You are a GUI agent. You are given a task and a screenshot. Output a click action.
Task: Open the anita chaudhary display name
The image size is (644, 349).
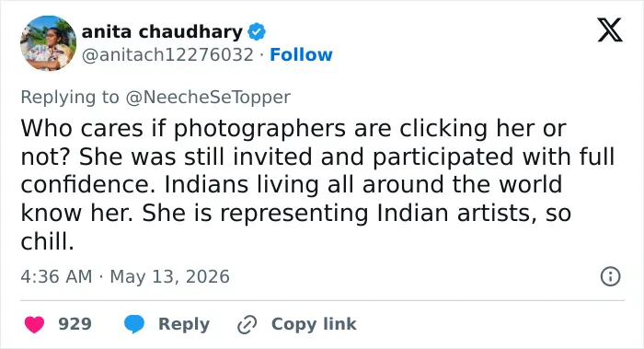coord(162,31)
